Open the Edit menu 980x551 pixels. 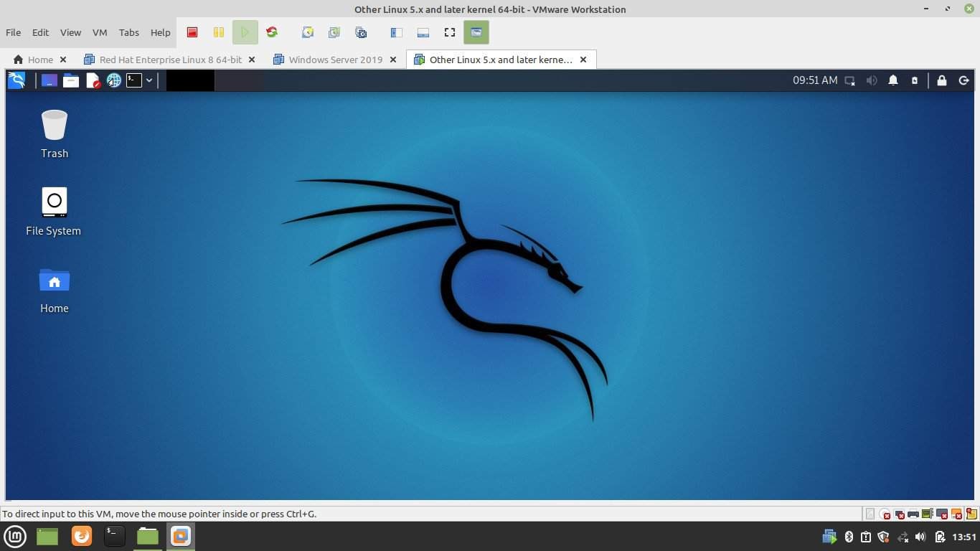(x=40, y=32)
